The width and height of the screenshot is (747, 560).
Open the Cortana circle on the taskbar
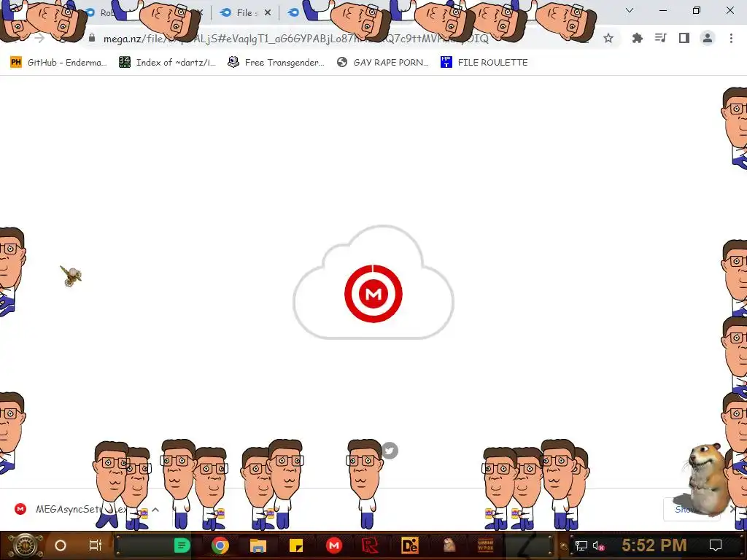[61, 545]
